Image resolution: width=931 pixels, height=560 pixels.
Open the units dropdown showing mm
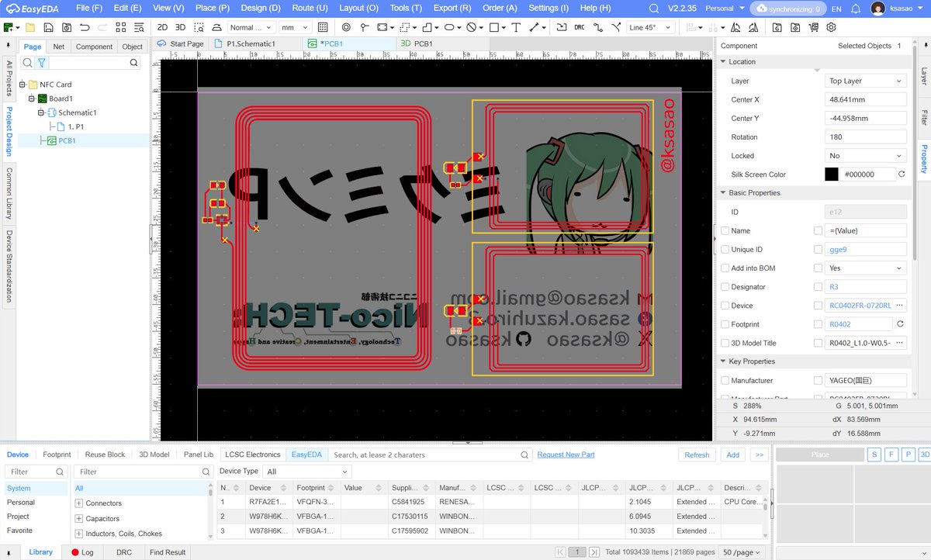(296, 27)
